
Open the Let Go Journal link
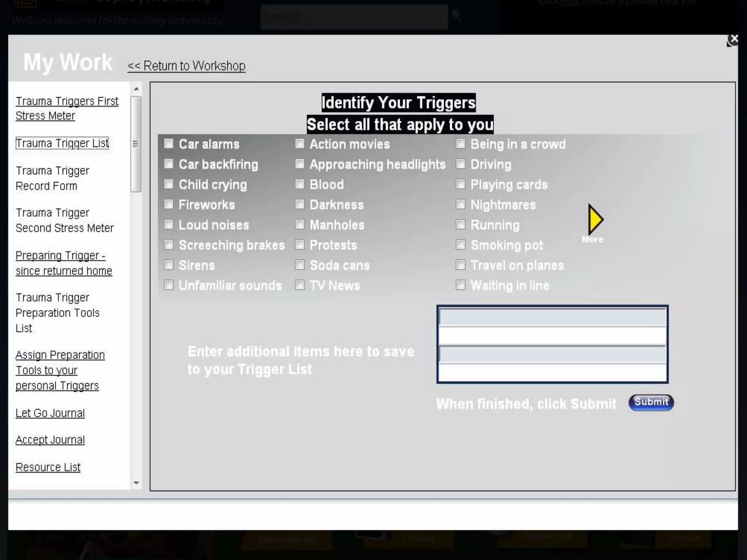pyautogui.click(x=50, y=413)
